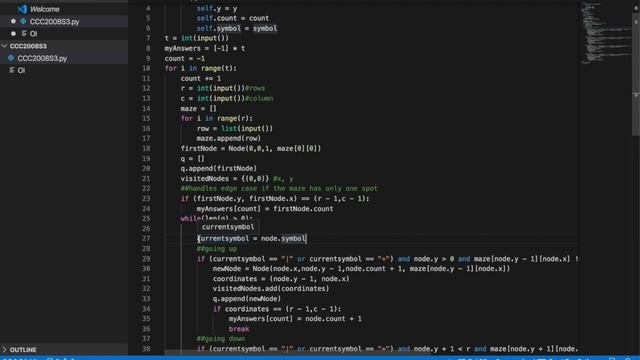Click the 'break' statement
This screenshot has width=640, height=360.
239,329
